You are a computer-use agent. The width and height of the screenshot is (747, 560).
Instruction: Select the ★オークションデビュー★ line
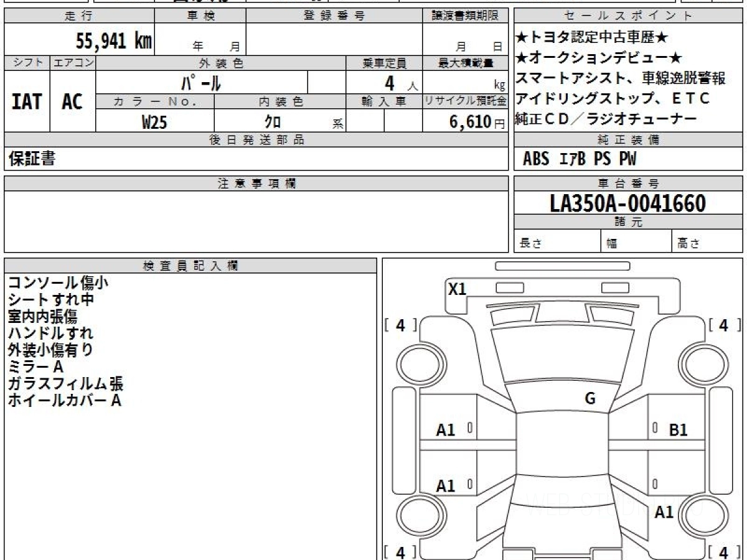[x=599, y=58]
